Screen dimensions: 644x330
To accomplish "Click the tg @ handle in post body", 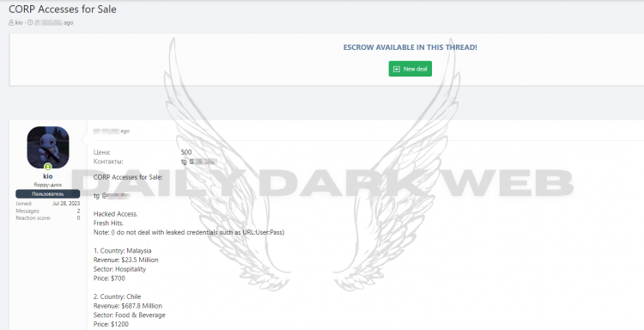I will (112, 196).
